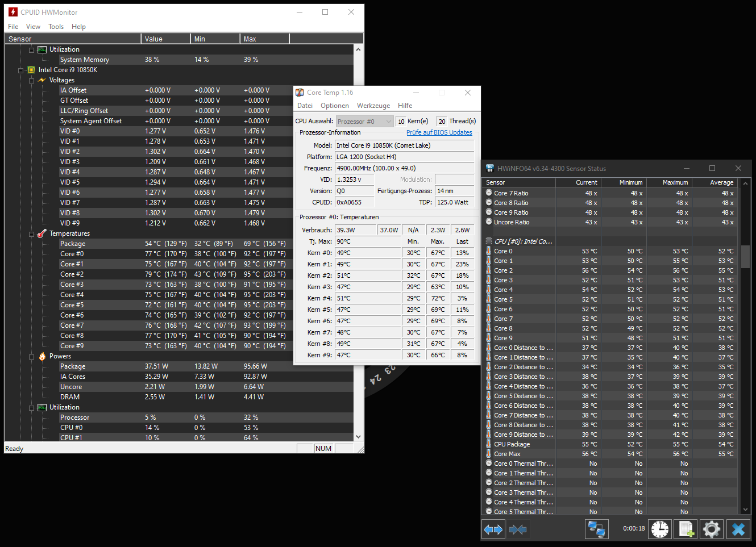Click HWiNFO Current column header
The height and width of the screenshot is (547, 756).
click(x=578, y=183)
